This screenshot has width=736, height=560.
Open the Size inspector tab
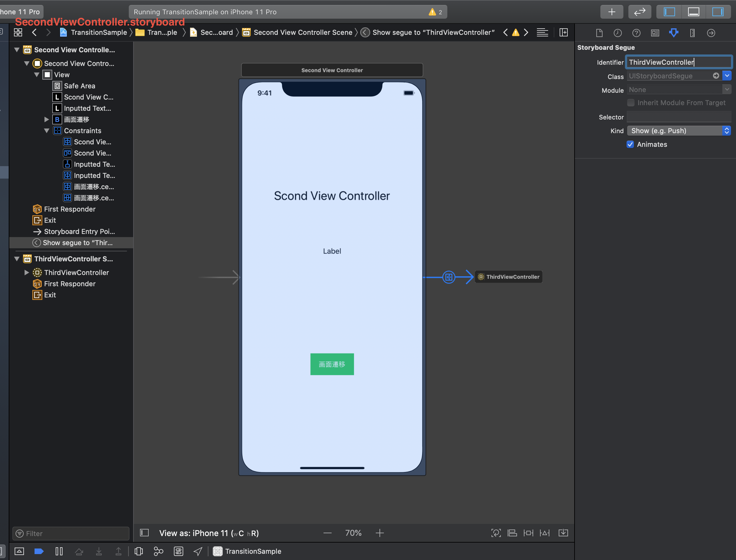tap(692, 33)
